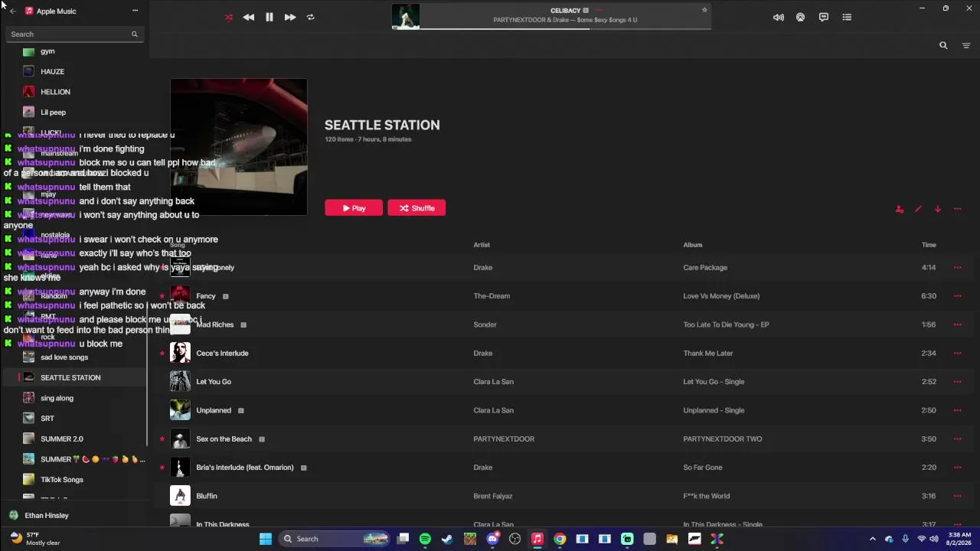Click the now playing album artwork
Screen dimensions: 980x551
[x=406, y=17]
